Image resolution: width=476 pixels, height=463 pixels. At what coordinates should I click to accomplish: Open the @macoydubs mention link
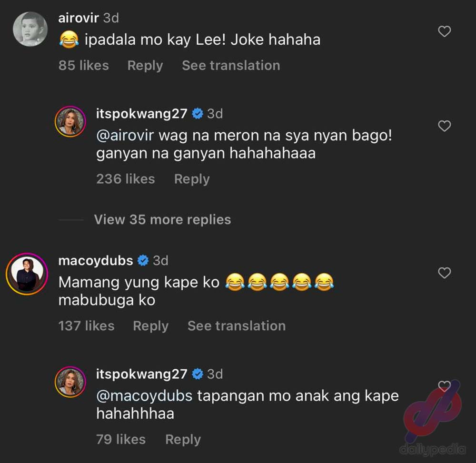pyautogui.click(x=144, y=396)
